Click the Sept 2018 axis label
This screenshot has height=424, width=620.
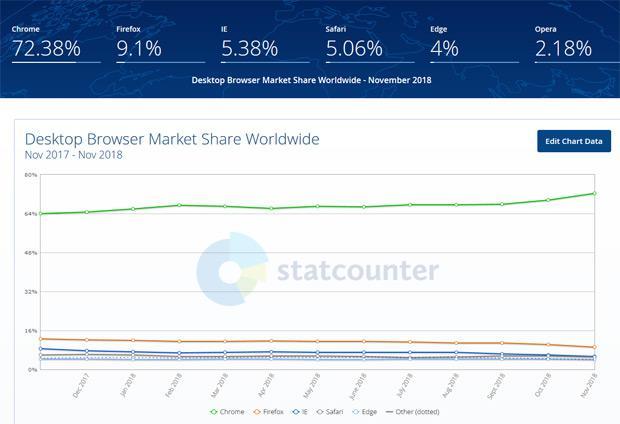pos(496,386)
